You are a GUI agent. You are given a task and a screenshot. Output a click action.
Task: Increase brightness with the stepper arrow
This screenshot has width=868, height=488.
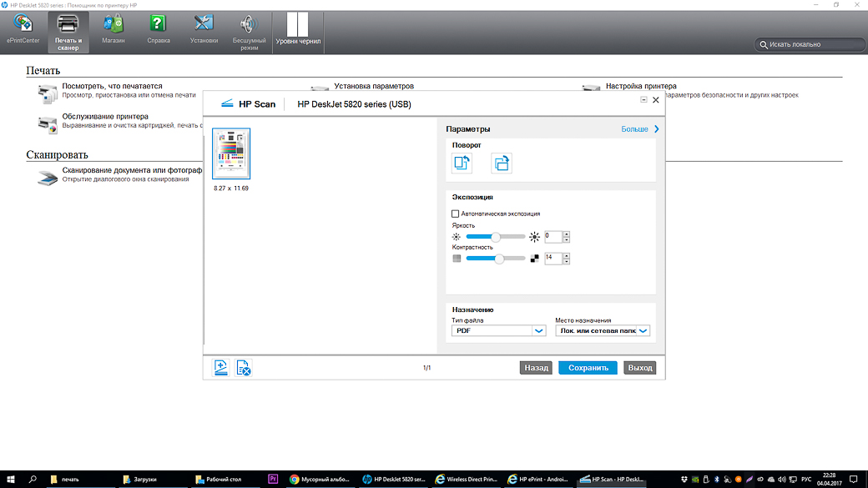point(567,234)
